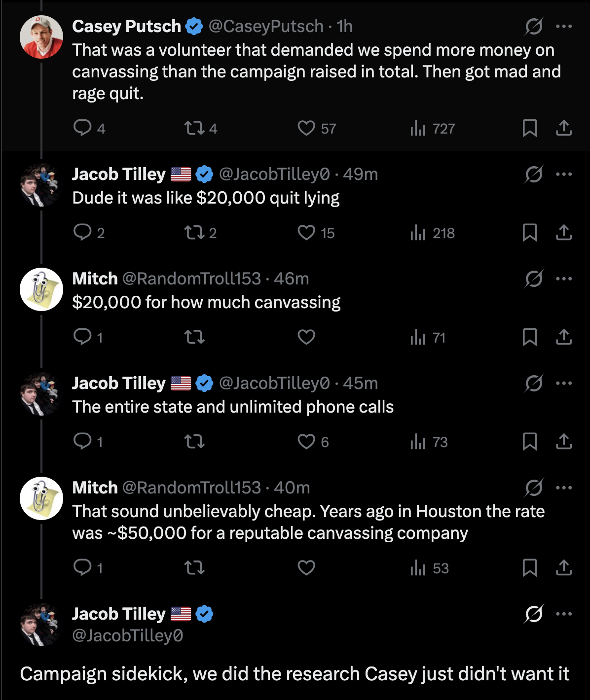Click Grok icon on bottom Jacob Tilley tweet
This screenshot has width=590, height=700.
[x=534, y=614]
